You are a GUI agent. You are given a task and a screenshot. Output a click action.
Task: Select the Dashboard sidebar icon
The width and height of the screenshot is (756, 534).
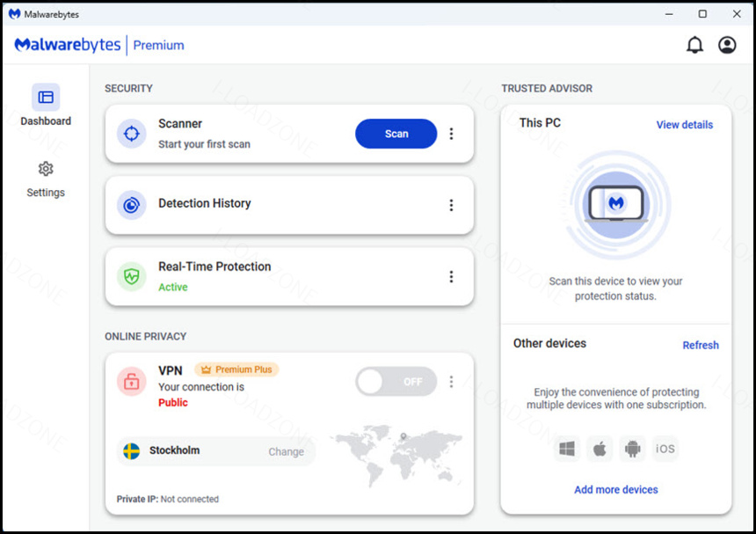click(x=46, y=97)
